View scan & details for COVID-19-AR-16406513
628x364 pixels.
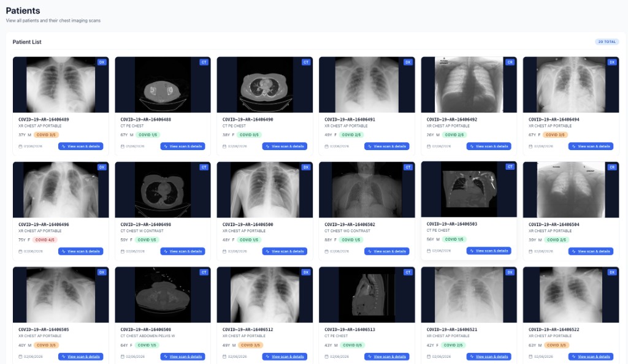click(x=387, y=357)
